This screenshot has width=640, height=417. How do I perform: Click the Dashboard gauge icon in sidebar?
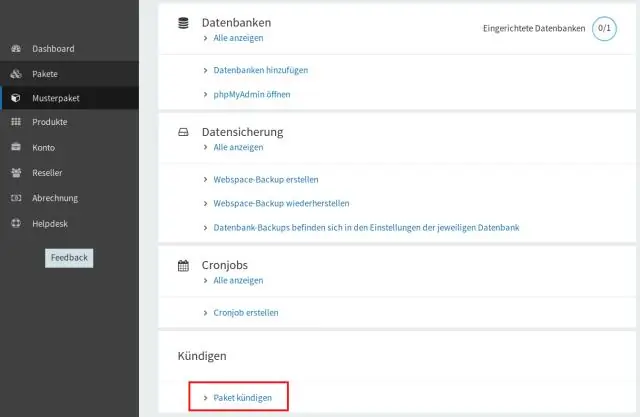point(16,49)
